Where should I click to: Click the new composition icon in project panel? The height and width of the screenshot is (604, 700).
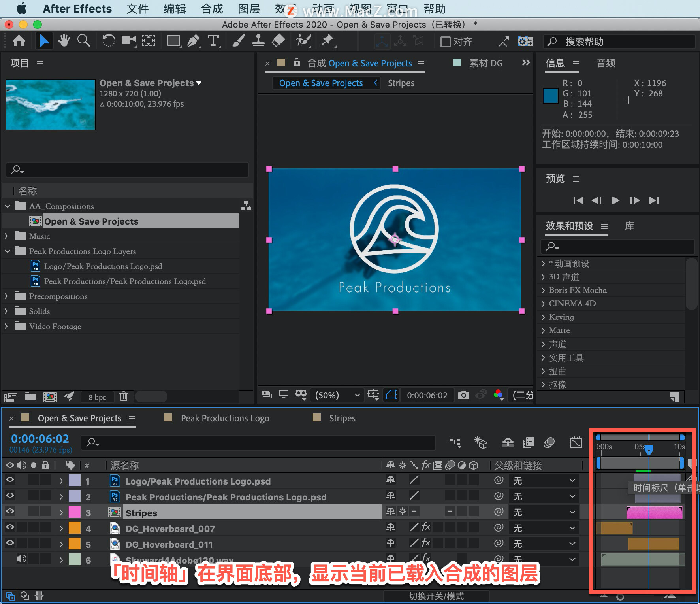[x=50, y=396]
